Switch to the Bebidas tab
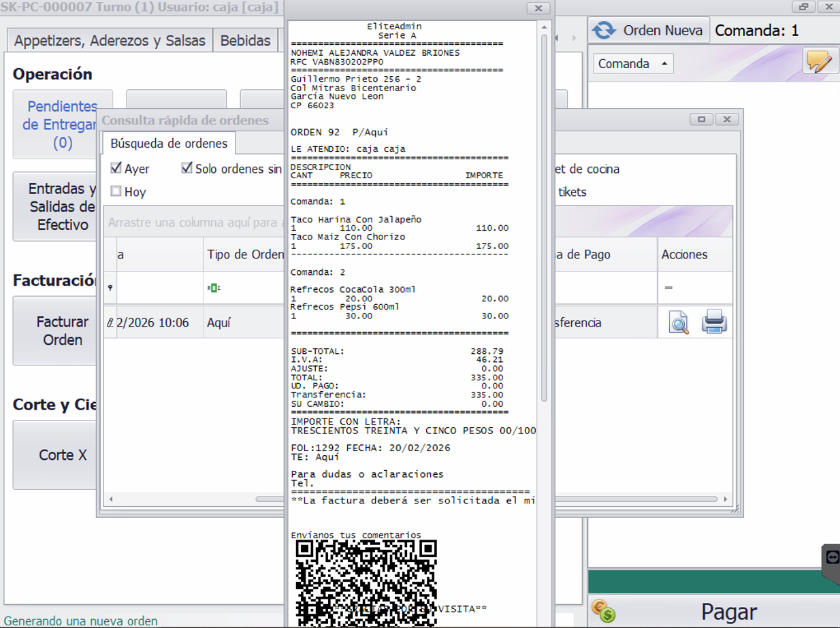Viewport: 840px width, 628px height. pyautogui.click(x=245, y=41)
